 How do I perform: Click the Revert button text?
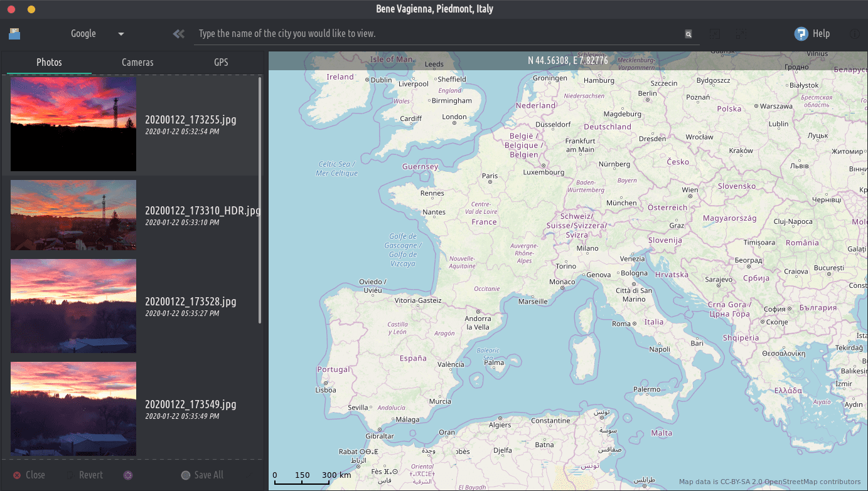(x=91, y=475)
